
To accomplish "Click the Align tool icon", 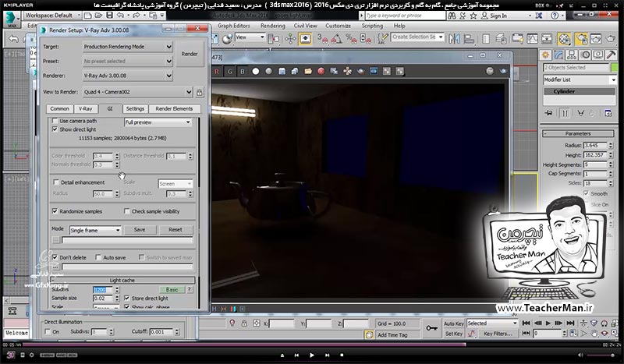I will 470,39.
